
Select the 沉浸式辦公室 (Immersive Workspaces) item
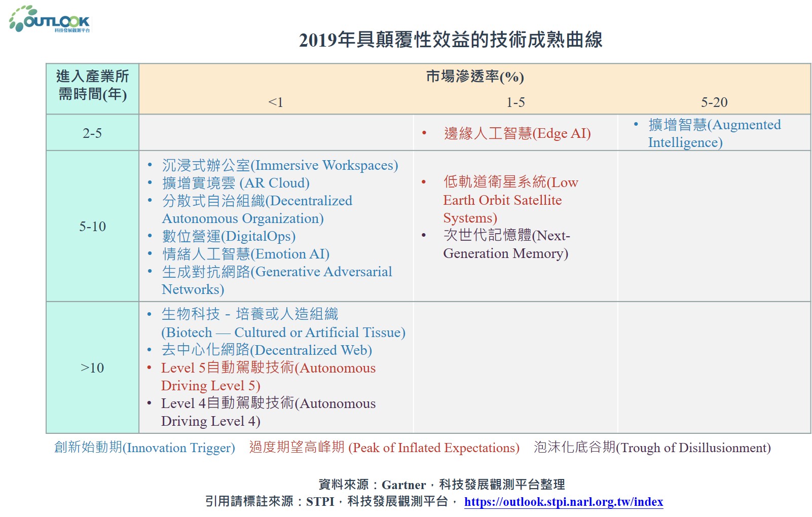[280, 165]
